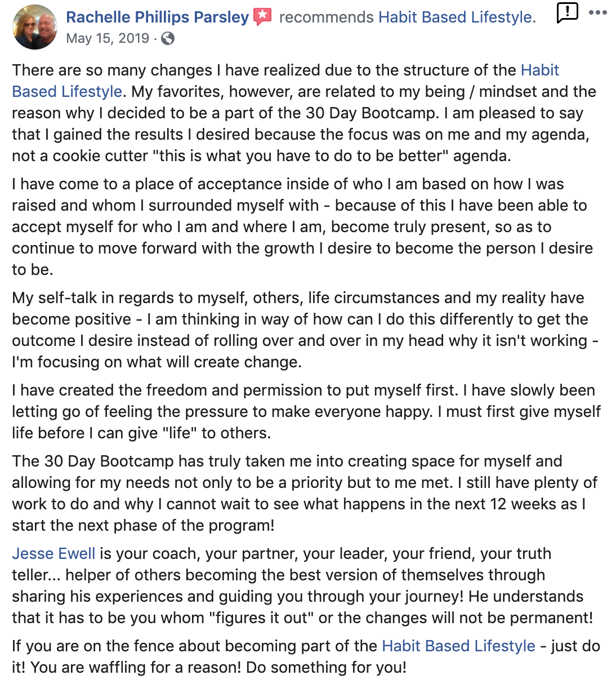Click the globe public audience icon
Screen dimensions: 616x684
point(167,38)
